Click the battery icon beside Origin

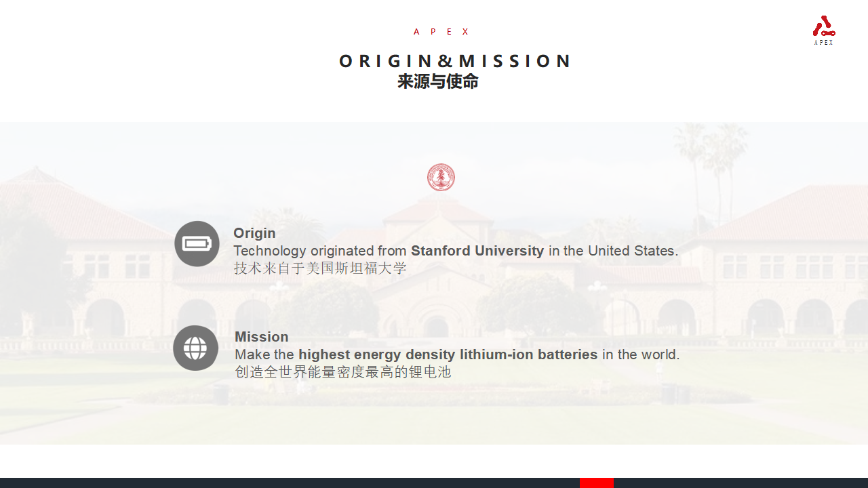(197, 243)
